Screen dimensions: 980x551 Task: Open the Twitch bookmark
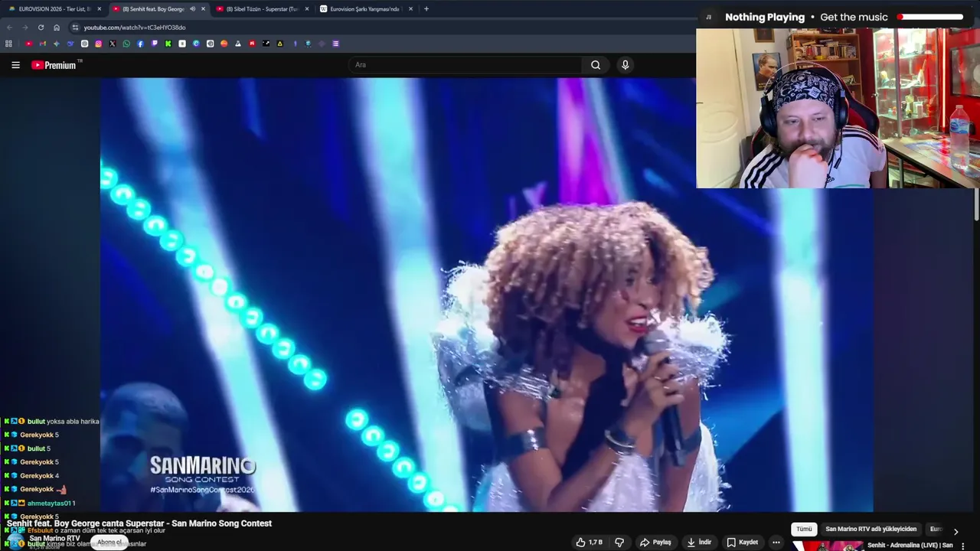[x=155, y=44]
